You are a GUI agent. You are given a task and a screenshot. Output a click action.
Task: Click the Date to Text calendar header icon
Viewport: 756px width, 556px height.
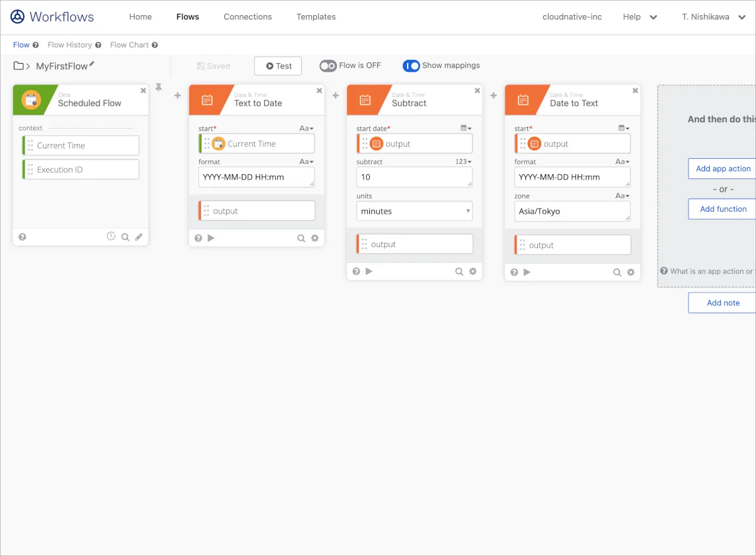(523, 100)
